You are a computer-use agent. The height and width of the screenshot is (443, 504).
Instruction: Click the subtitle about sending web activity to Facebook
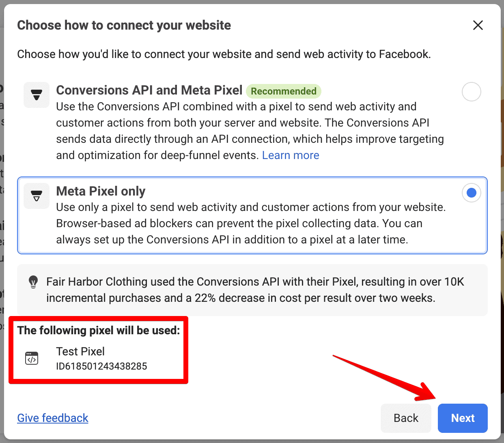point(224,54)
